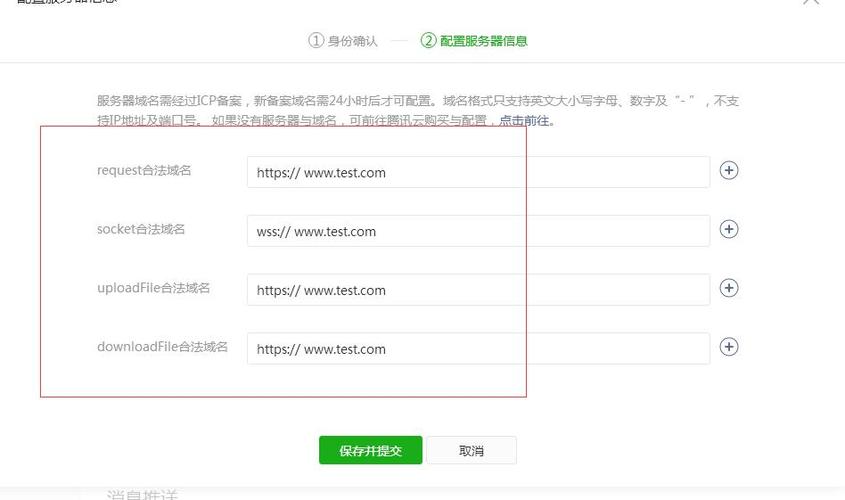The height and width of the screenshot is (500, 845).
Task: Click the socket合法域名 label
Action: [141, 230]
